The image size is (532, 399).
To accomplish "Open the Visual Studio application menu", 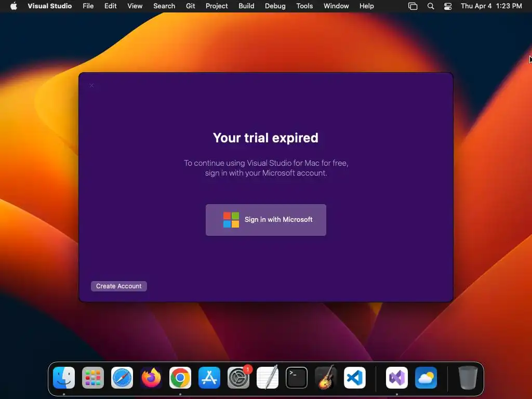I will pyautogui.click(x=49, y=6).
